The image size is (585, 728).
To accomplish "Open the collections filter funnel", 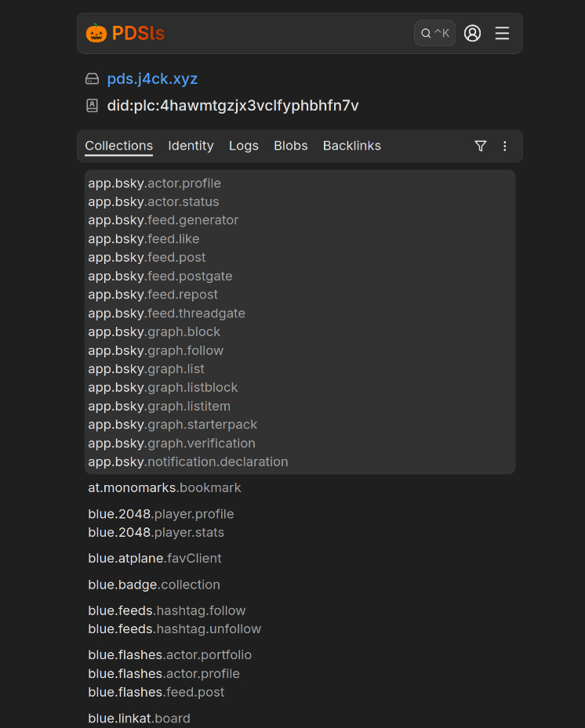I will click(481, 146).
